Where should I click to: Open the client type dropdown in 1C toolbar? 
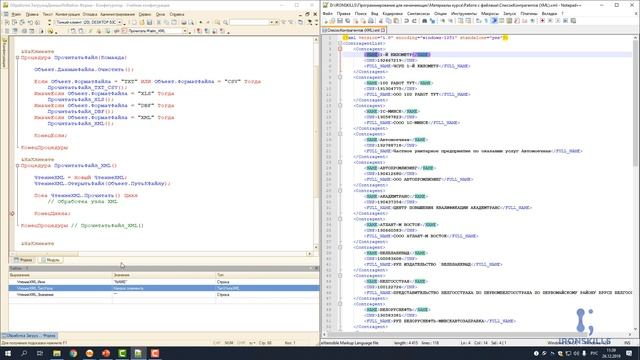click(120, 22)
